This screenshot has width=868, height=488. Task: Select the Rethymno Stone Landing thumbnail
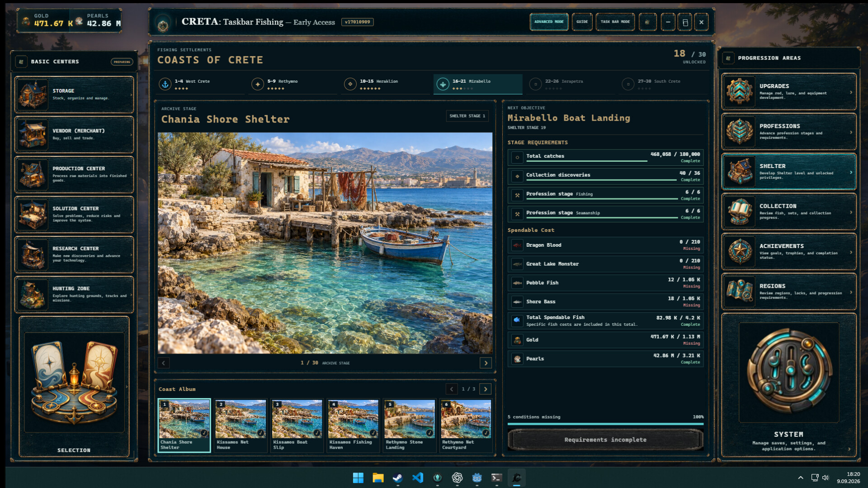tap(410, 425)
